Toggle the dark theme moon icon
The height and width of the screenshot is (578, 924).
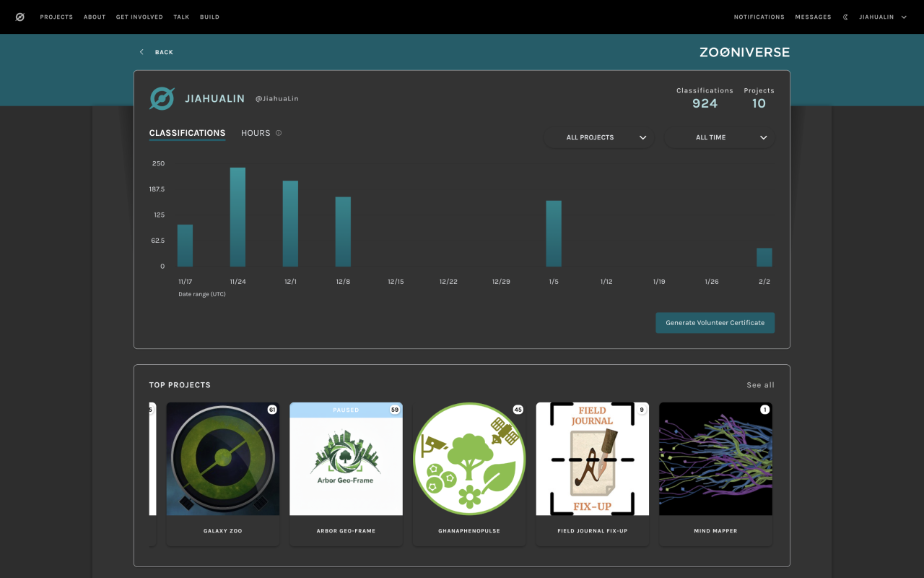[x=845, y=17]
